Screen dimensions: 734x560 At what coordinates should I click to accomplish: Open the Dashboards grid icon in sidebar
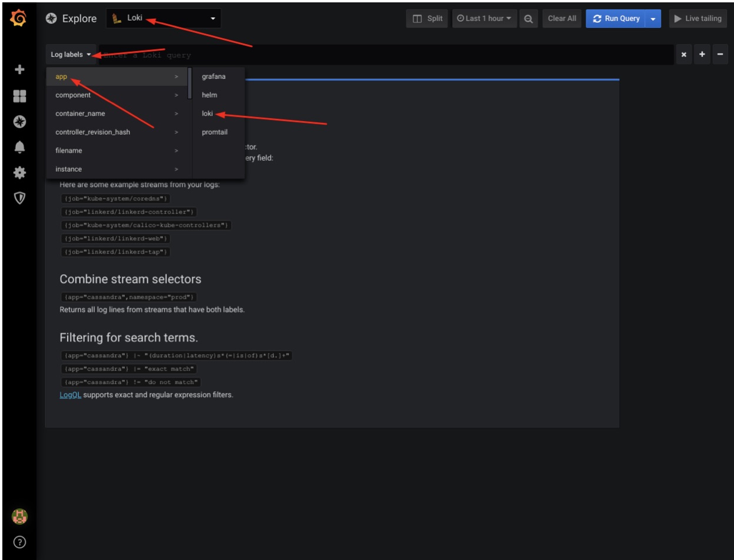point(19,96)
